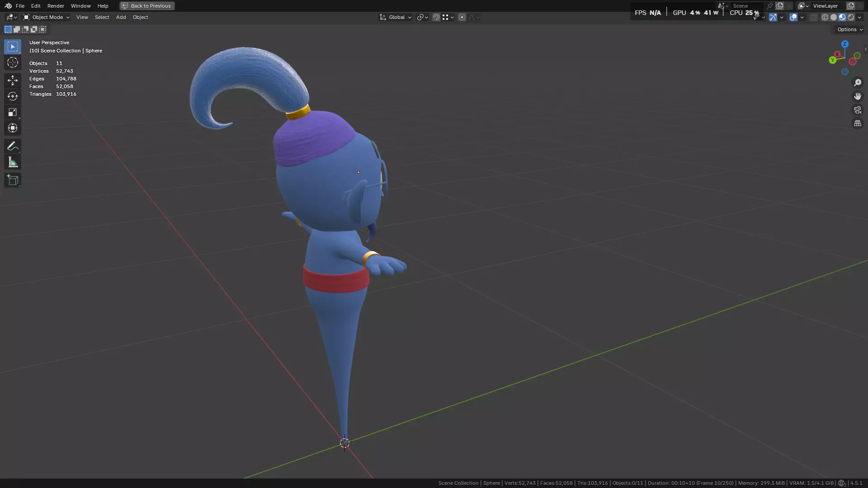Select the Add Cube tool
This screenshot has height=488, width=868.
point(13,180)
